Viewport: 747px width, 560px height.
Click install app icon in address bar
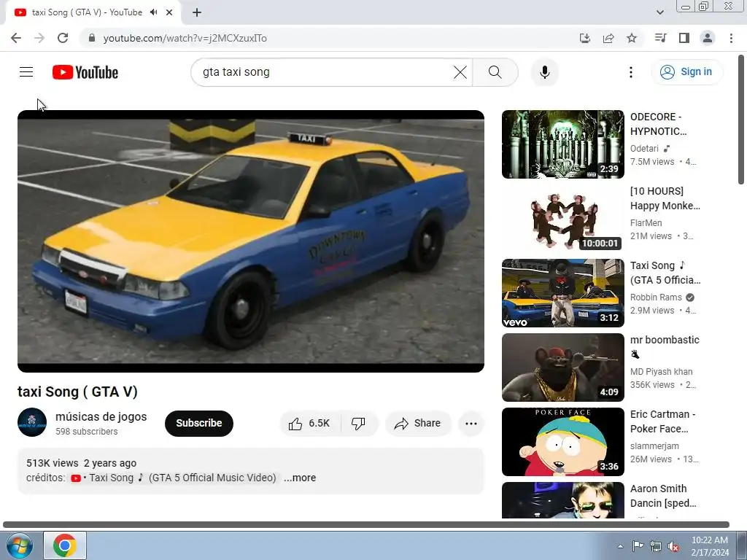584,38
